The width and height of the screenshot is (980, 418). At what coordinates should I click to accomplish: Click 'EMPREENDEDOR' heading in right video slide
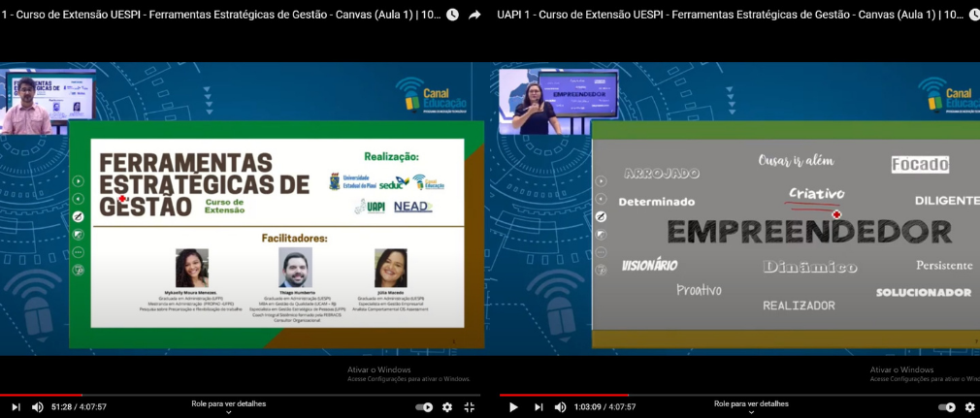[809, 232]
